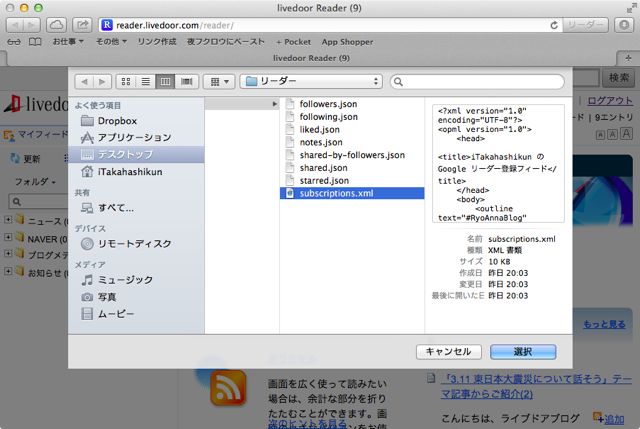Select shared.json file
Image resolution: width=640 pixels, height=429 pixels.
pos(352,168)
